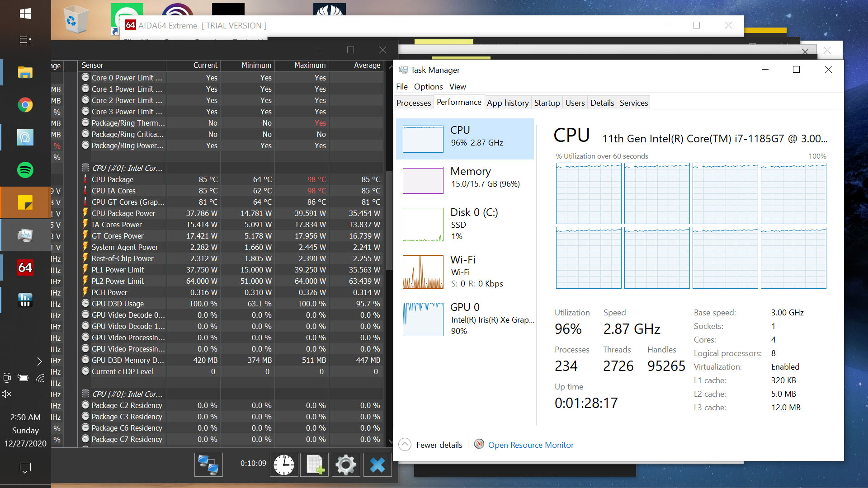Select the CPU Package temperature row
Image resolution: width=868 pixels, height=488 pixels.
(x=231, y=179)
